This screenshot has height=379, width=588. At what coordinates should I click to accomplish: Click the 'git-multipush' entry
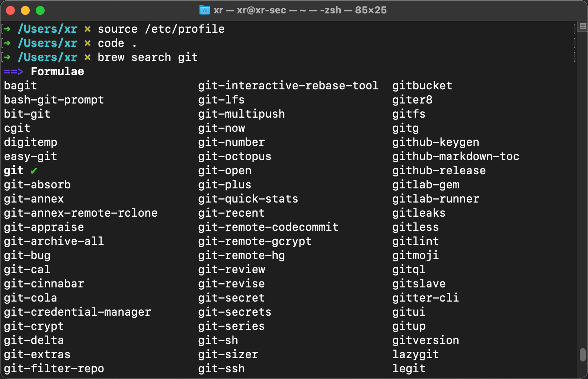[x=242, y=114]
